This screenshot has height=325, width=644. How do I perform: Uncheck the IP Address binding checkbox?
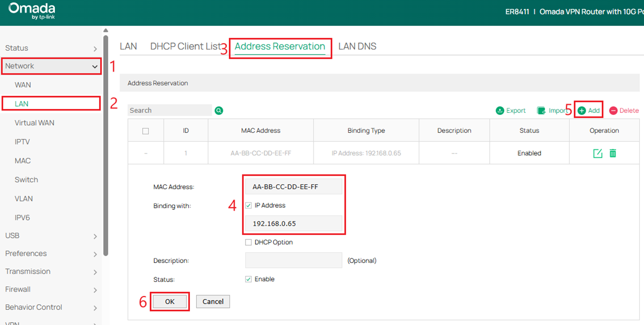point(248,205)
